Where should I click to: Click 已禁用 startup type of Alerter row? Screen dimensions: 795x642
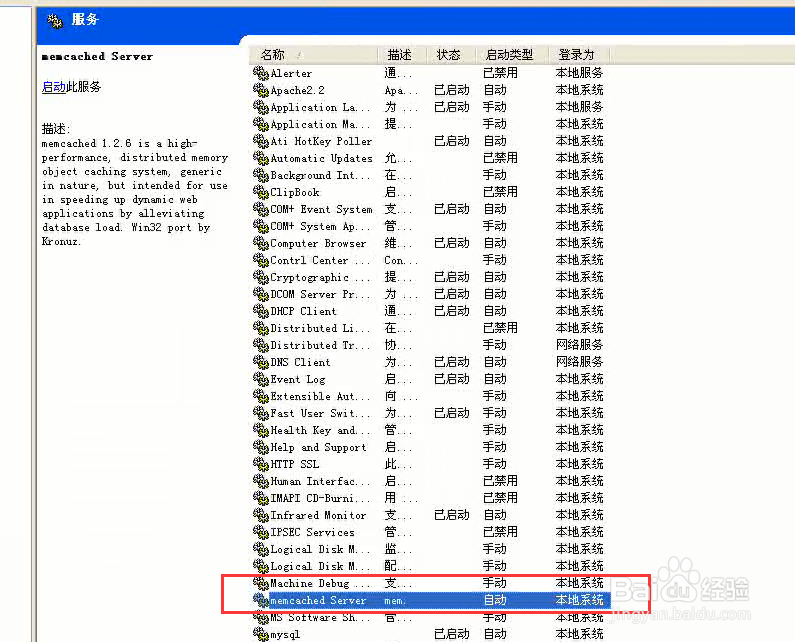(x=500, y=73)
